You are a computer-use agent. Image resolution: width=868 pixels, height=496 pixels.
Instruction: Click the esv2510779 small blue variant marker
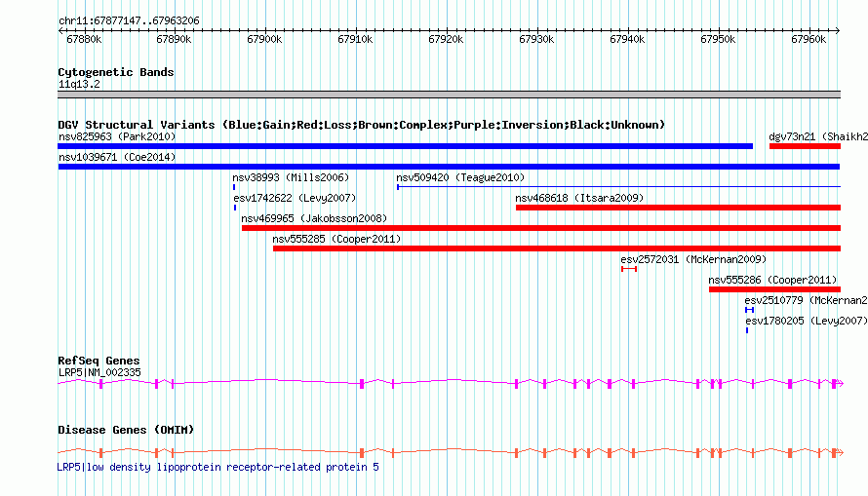click(750, 310)
